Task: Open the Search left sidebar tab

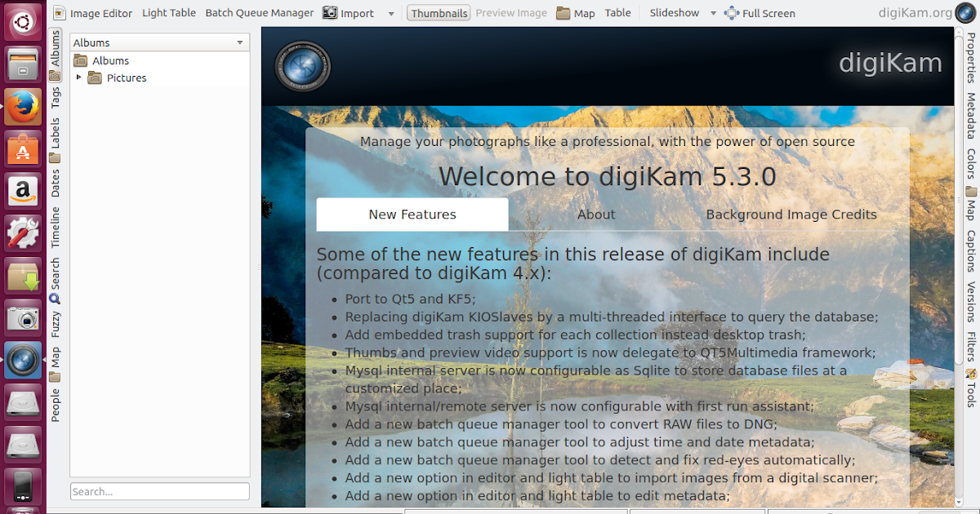Action: pyautogui.click(x=55, y=280)
